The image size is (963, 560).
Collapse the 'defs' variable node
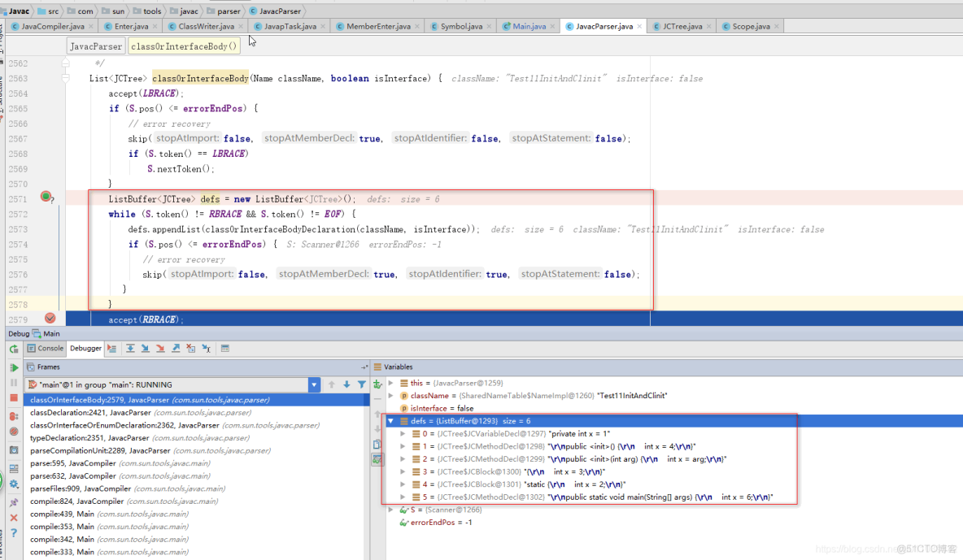tap(391, 421)
